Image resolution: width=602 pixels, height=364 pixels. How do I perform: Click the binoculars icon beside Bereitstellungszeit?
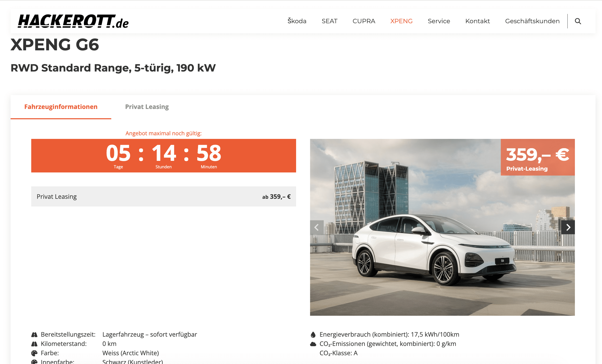coord(34,335)
